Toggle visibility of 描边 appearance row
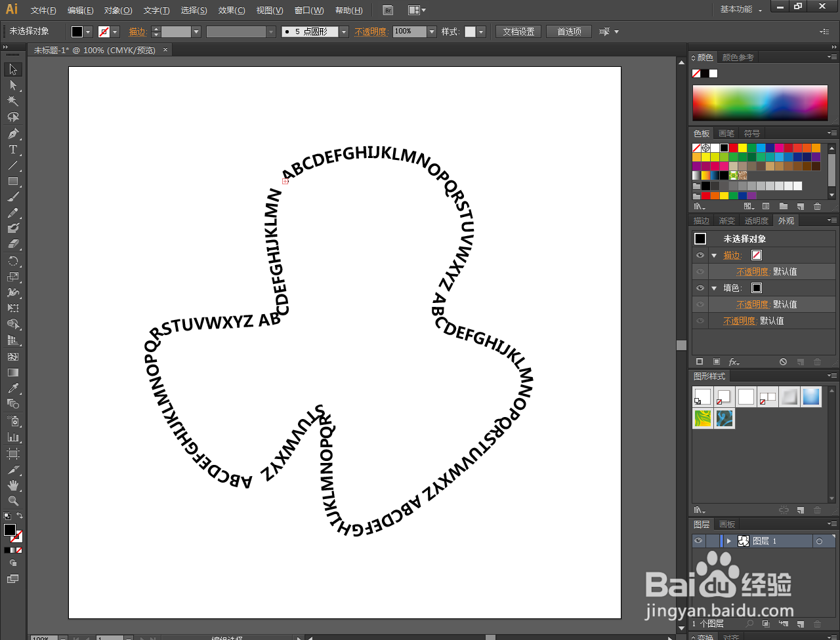 coord(700,255)
